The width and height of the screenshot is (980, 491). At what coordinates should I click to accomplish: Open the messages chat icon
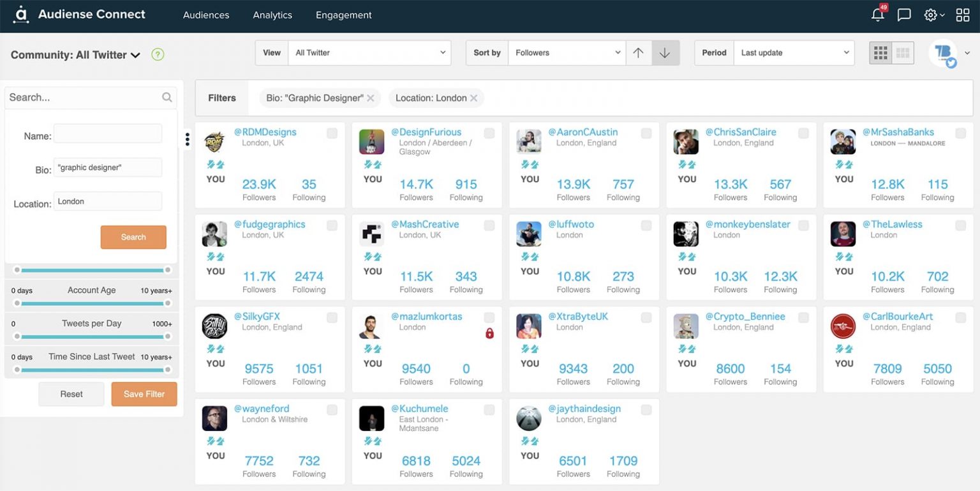[904, 15]
